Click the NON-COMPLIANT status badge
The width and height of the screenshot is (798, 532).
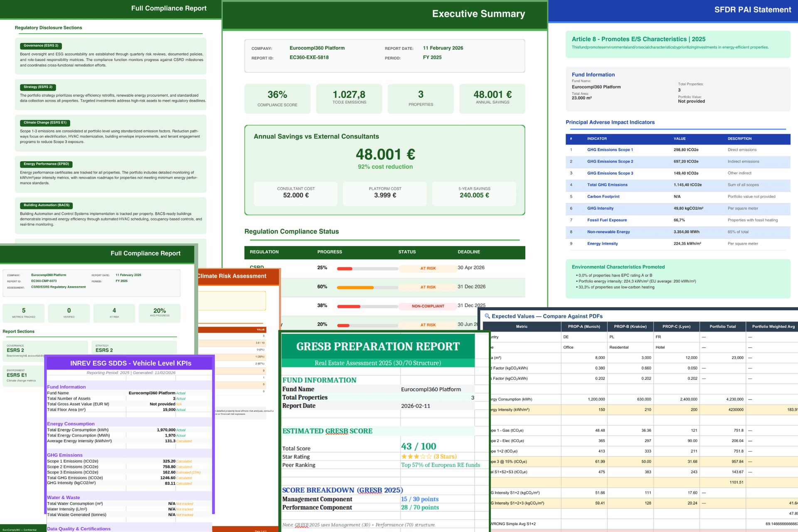coord(428,306)
